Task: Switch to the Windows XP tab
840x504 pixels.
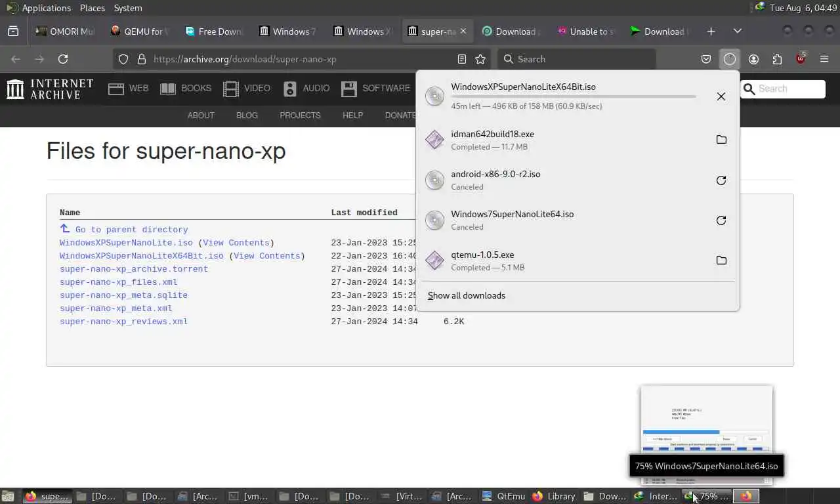Action: [x=362, y=31]
